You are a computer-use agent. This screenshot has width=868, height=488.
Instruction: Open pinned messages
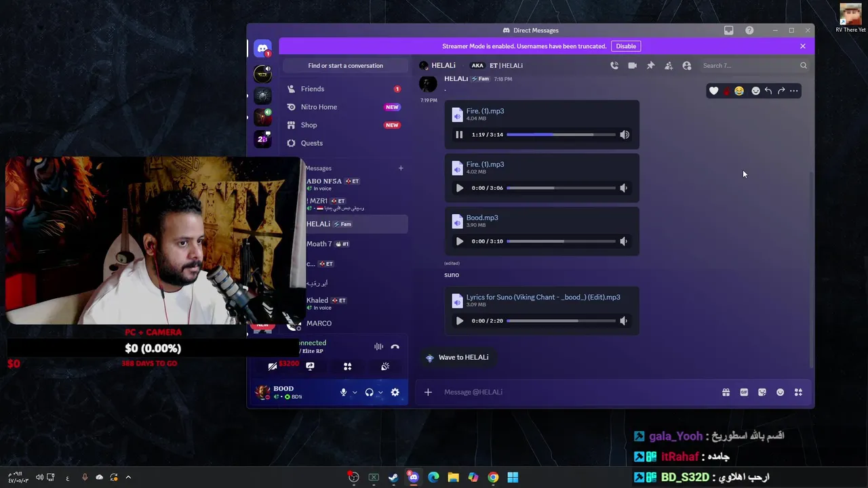pyautogui.click(x=650, y=66)
